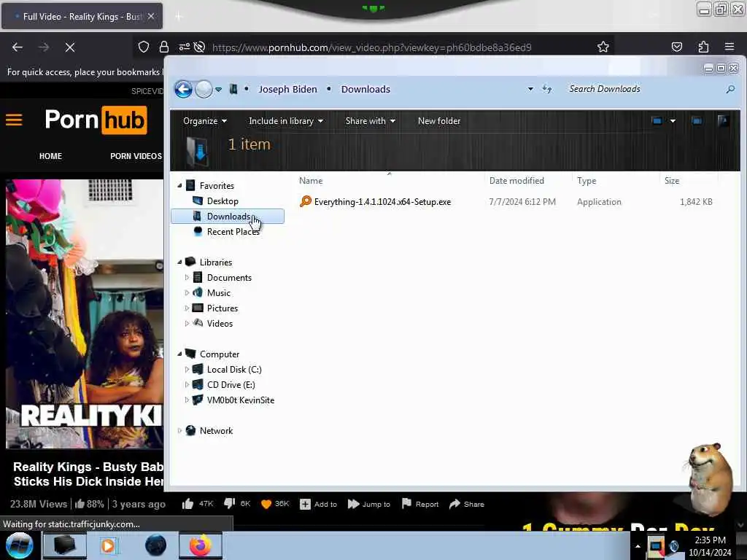The width and height of the screenshot is (747, 560).
Task: Toggle the preview pane
Action: pyautogui.click(x=697, y=121)
